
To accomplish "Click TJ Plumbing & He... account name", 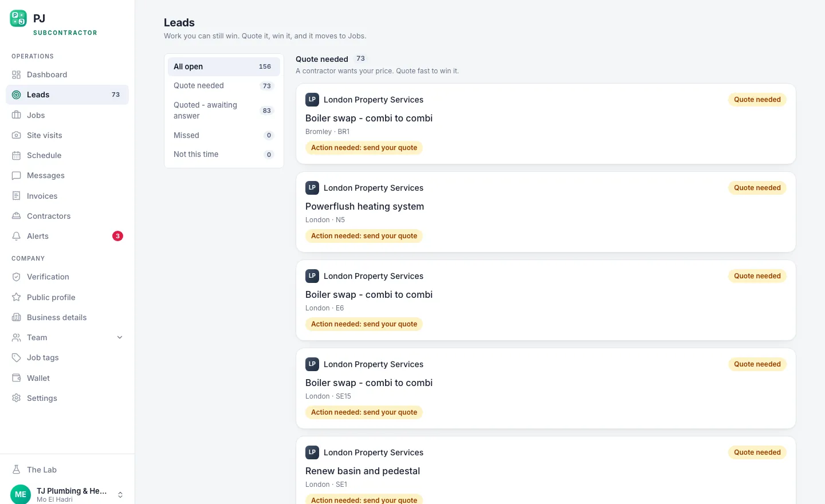I will 72,491.
